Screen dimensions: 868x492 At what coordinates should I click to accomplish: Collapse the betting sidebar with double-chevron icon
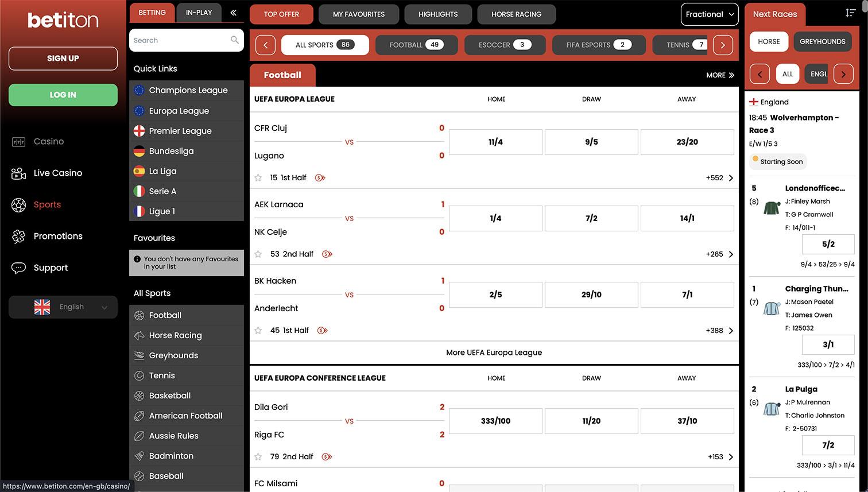point(233,13)
